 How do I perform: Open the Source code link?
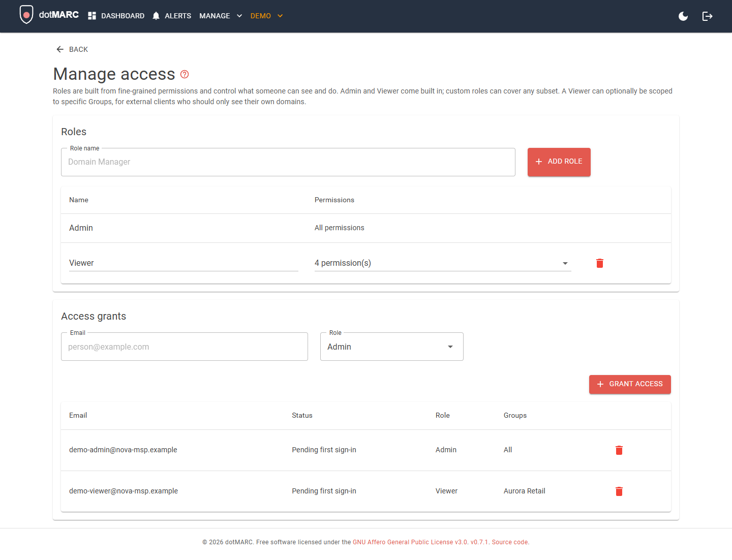[510, 542]
